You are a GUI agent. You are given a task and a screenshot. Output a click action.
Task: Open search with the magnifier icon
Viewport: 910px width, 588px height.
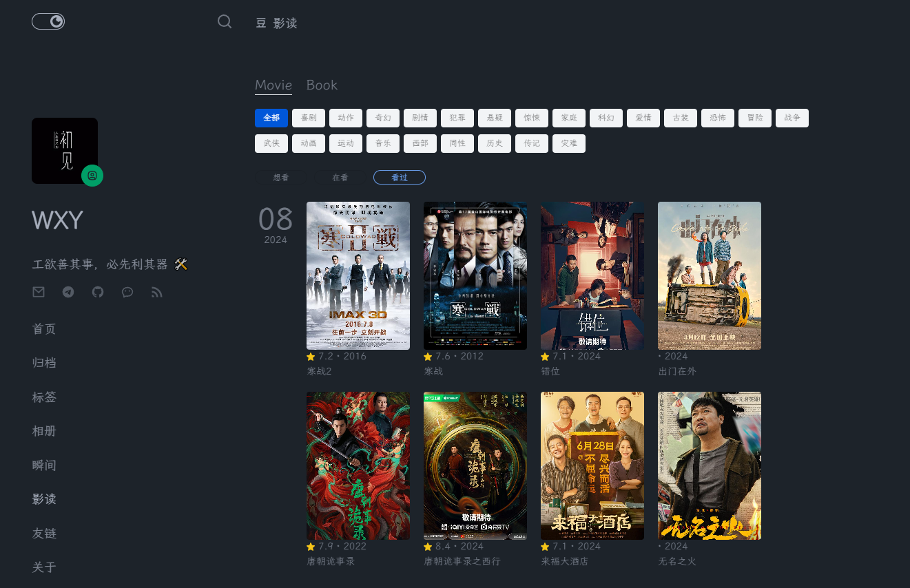click(225, 22)
